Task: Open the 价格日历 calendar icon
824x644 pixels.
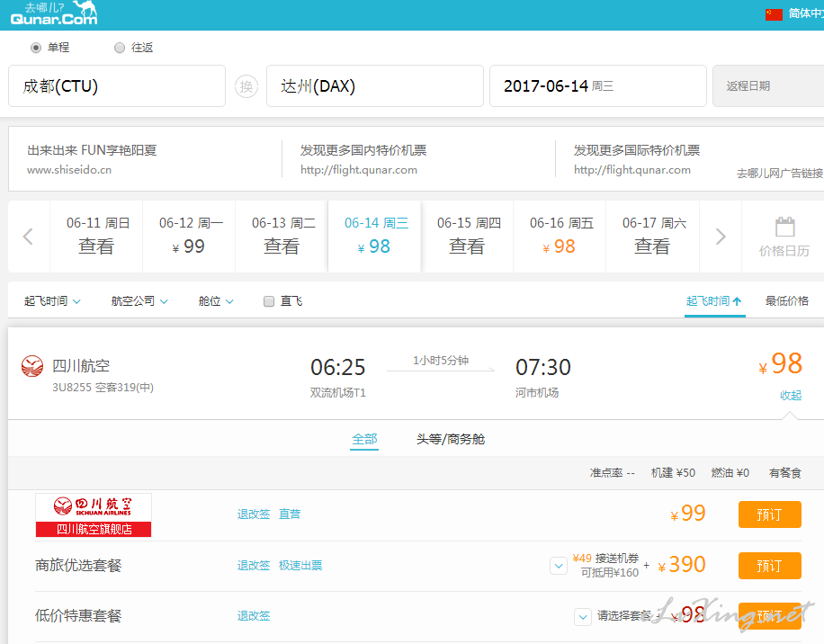Action: (x=784, y=237)
